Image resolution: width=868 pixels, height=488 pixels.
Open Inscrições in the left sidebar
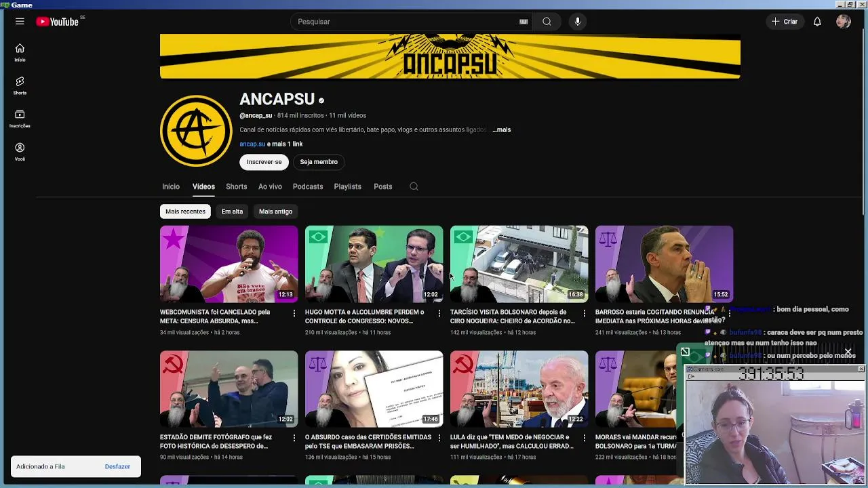coord(20,119)
